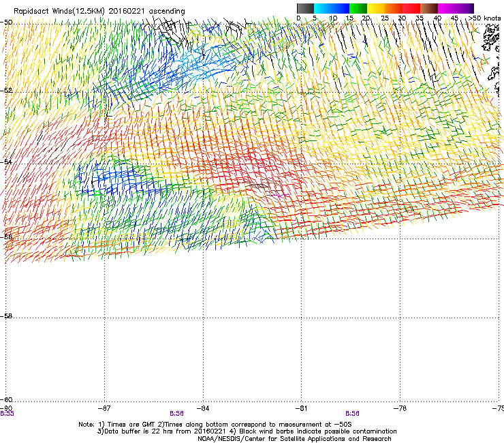Click the '>50 knots' legend label
The height and width of the screenshot is (443, 504).
tap(485, 18)
